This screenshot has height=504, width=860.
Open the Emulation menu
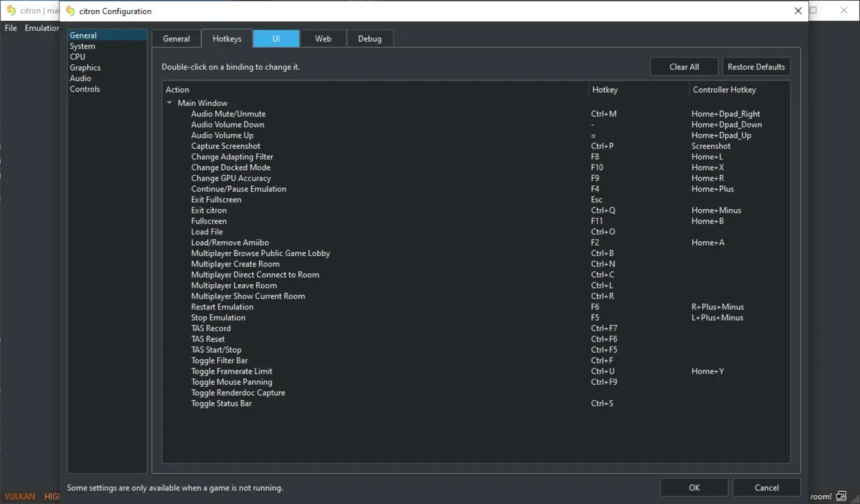pyautogui.click(x=41, y=28)
